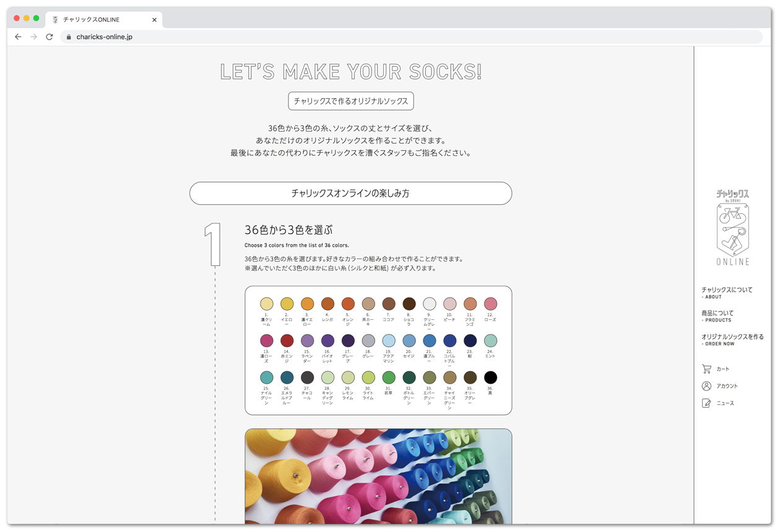Viewport: 780px width, 532px height.
Task: Reload the page using the refresh icon
Action: point(50,37)
